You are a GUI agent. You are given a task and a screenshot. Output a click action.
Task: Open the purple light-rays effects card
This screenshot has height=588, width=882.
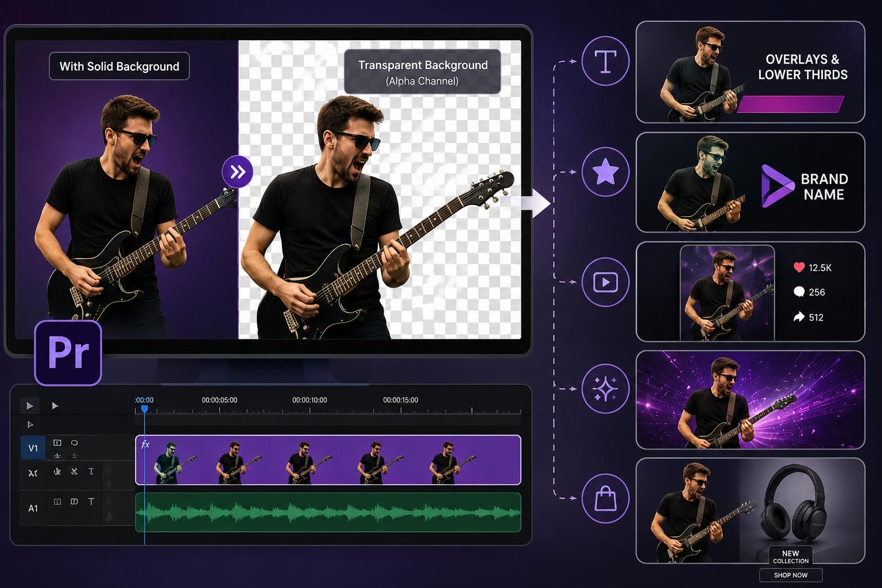point(751,400)
